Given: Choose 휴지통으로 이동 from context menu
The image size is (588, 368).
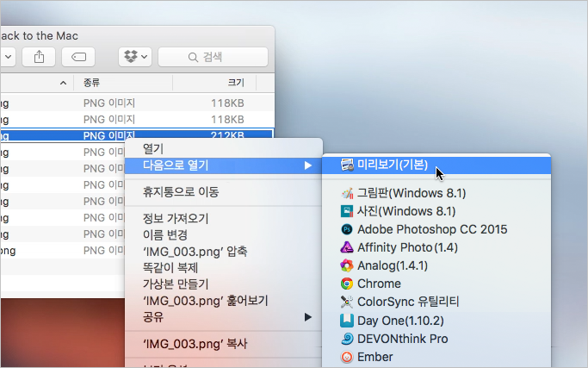Looking at the screenshot, I should (x=224, y=192).
